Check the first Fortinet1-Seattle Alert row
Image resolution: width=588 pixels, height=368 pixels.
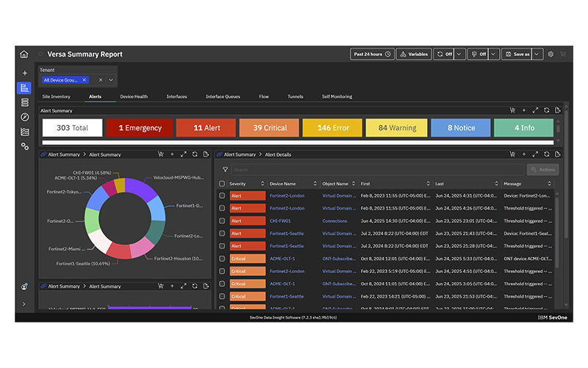[222, 233]
